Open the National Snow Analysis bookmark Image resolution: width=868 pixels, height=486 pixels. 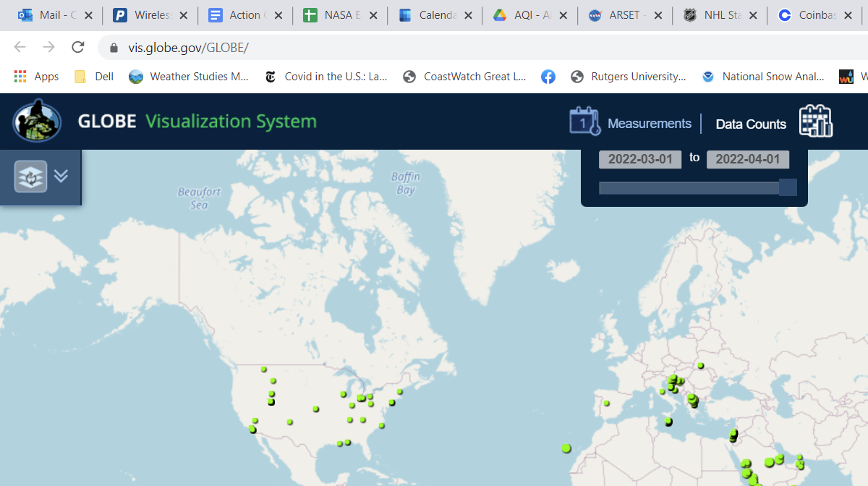coord(764,77)
